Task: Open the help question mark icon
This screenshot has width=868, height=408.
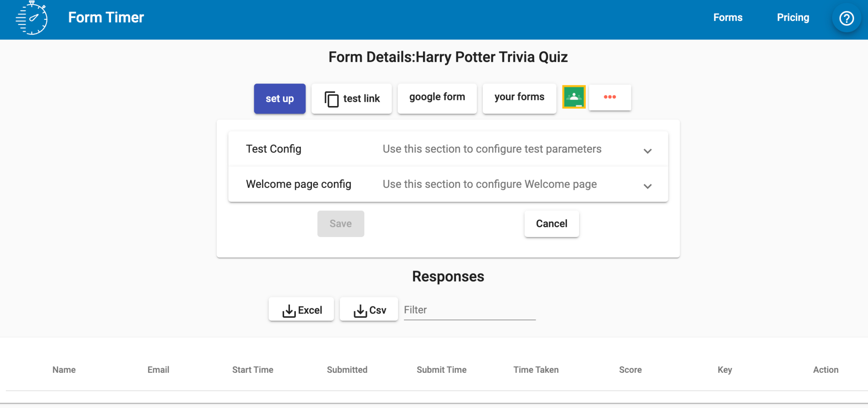Action: tap(846, 18)
